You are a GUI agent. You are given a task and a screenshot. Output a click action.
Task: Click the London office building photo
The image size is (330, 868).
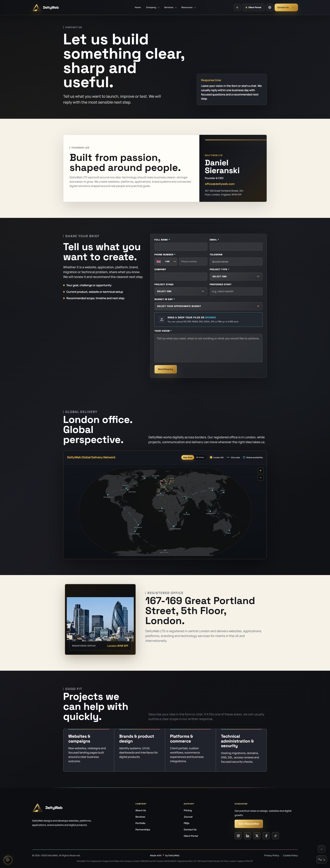click(100, 619)
